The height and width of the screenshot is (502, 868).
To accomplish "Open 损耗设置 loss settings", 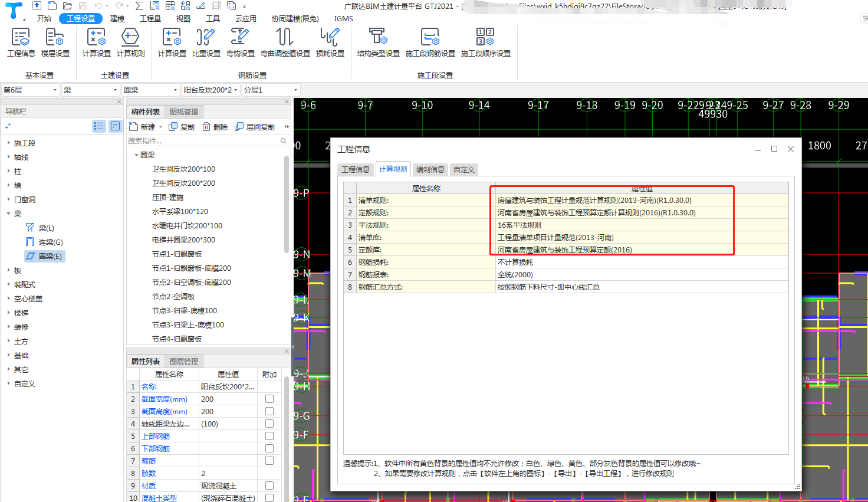I will click(x=330, y=42).
